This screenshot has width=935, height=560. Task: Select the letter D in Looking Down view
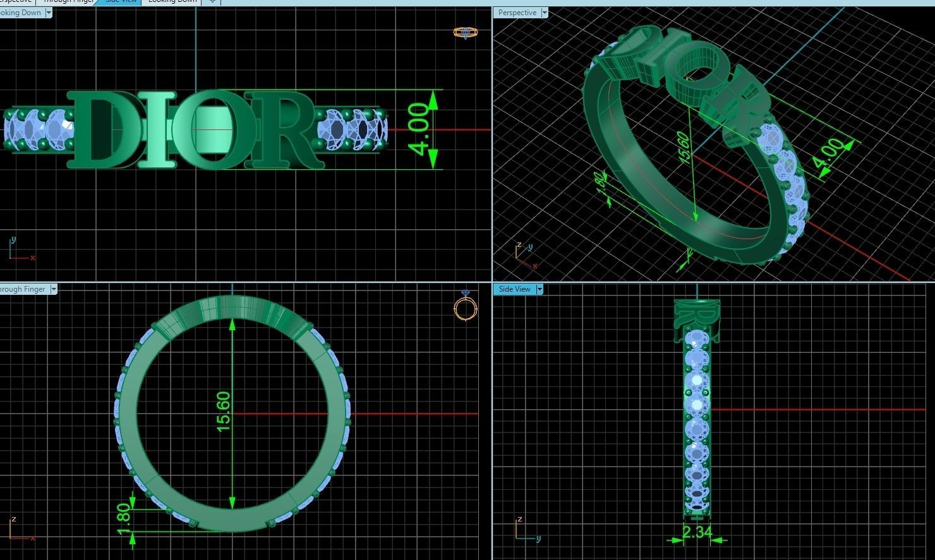click(103, 129)
